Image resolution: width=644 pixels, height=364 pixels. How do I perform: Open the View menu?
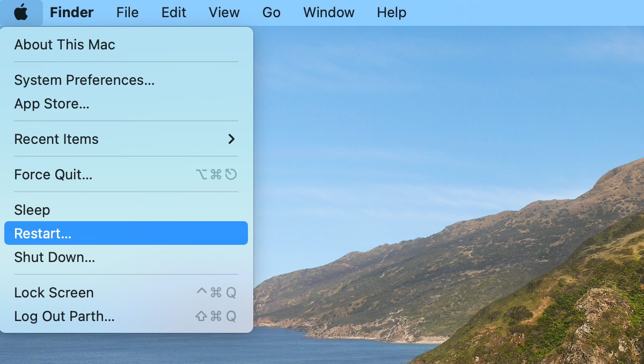(x=224, y=12)
